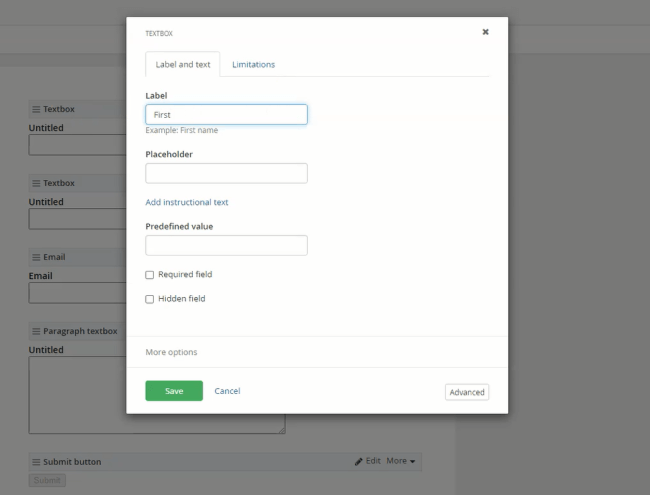Screen dimensions: 650x495
Task: Click the Hidden field label text
Action: pos(182,299)
